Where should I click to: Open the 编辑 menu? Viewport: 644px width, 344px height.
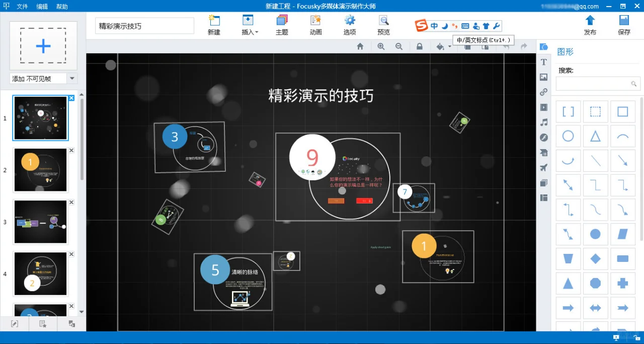tap(41, 6)
